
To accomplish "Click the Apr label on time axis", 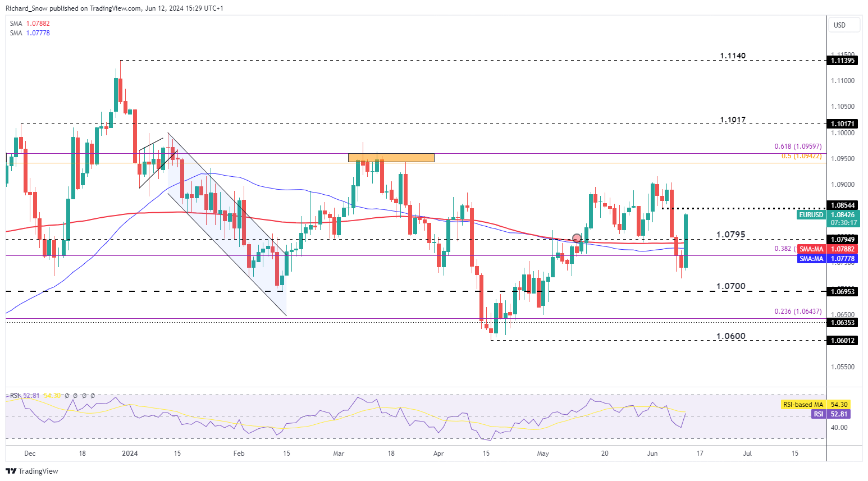I will 438,453.
